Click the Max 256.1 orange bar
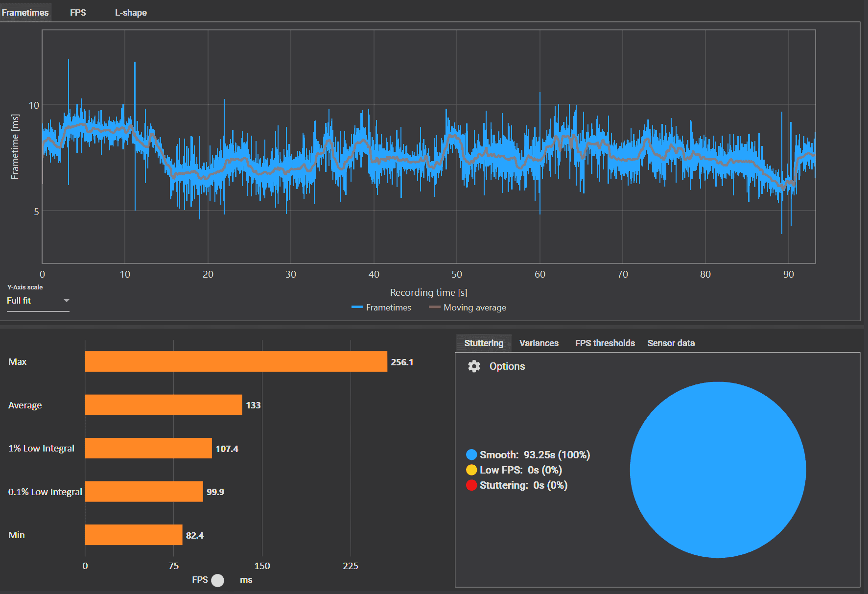The image size is (868, 594). tap(236, 361)
